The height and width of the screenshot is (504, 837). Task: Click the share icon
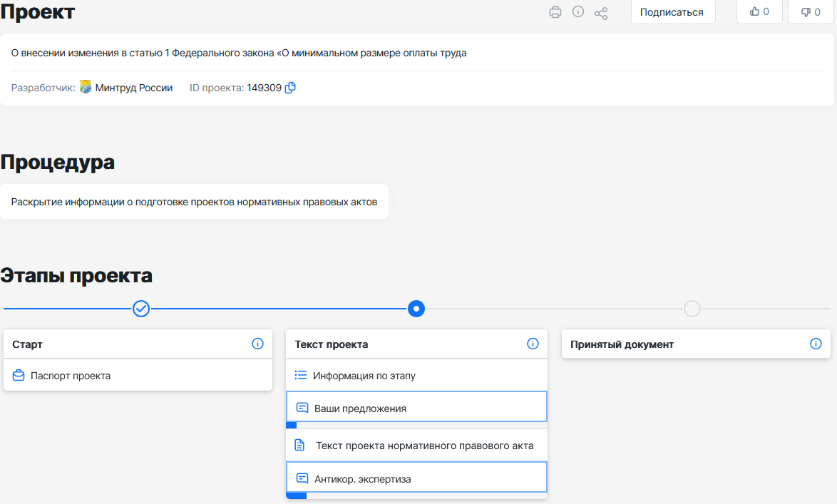[x=601, y=13]
